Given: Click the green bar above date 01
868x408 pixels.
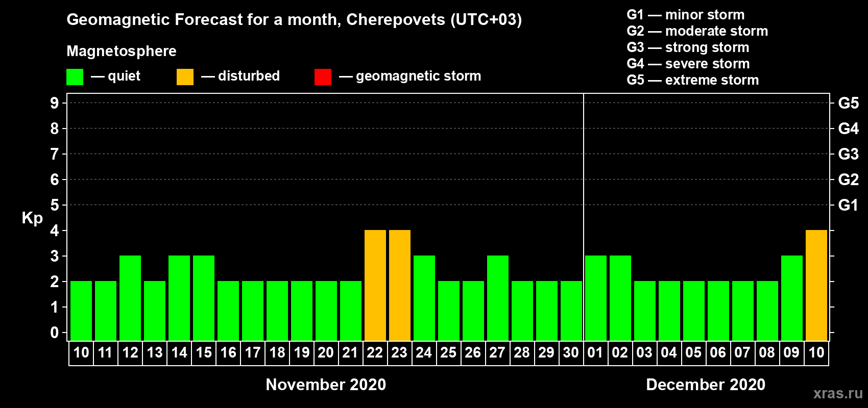Looking at the screenshot, I should pos(596,298).
